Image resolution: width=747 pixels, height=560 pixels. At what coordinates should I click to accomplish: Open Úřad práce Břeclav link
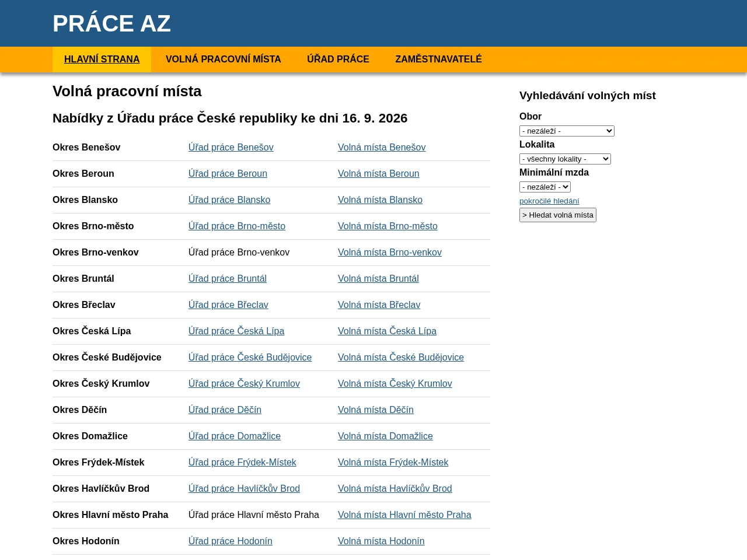coord(228,305)
